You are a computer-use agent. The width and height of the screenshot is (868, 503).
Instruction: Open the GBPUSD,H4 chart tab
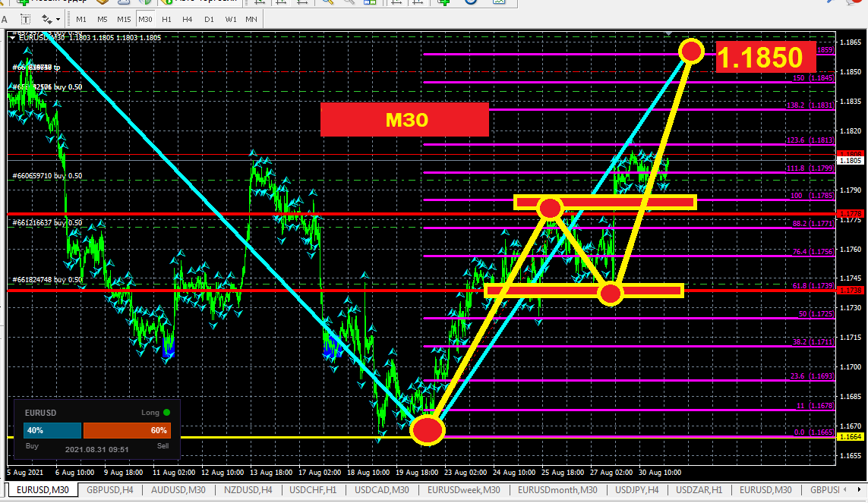(109, 490)
